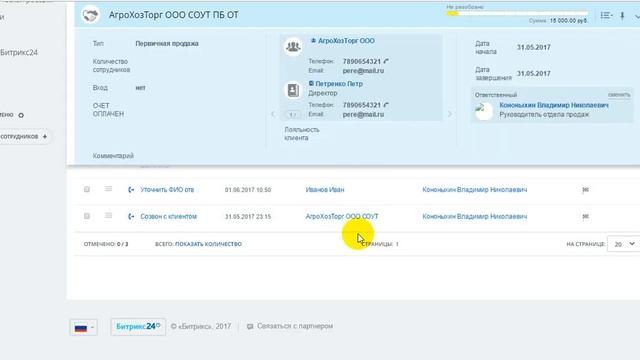Tick checkbox for Созвон с клиентом row
This screenshot has height=360, width=640.
click(87, 216)
